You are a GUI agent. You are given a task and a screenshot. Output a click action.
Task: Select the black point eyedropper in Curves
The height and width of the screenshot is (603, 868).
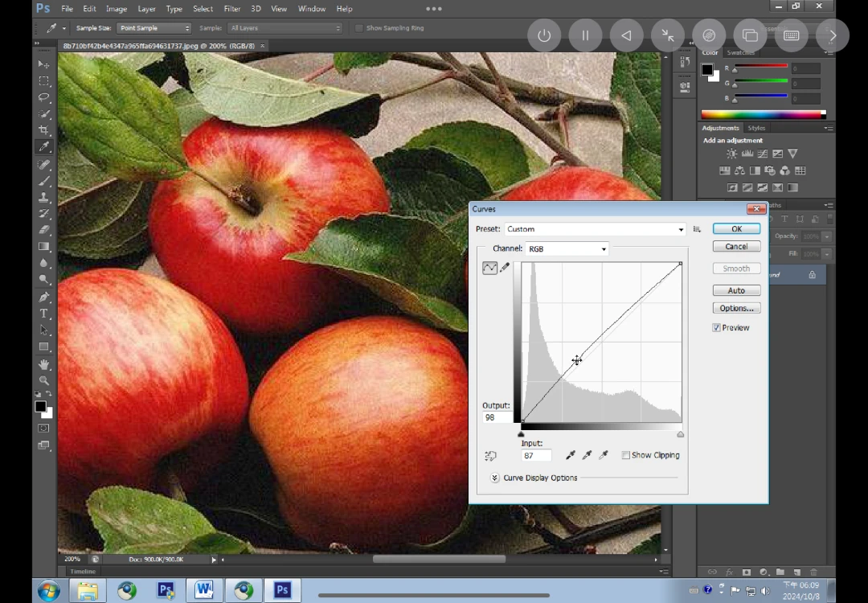(571, 455)
